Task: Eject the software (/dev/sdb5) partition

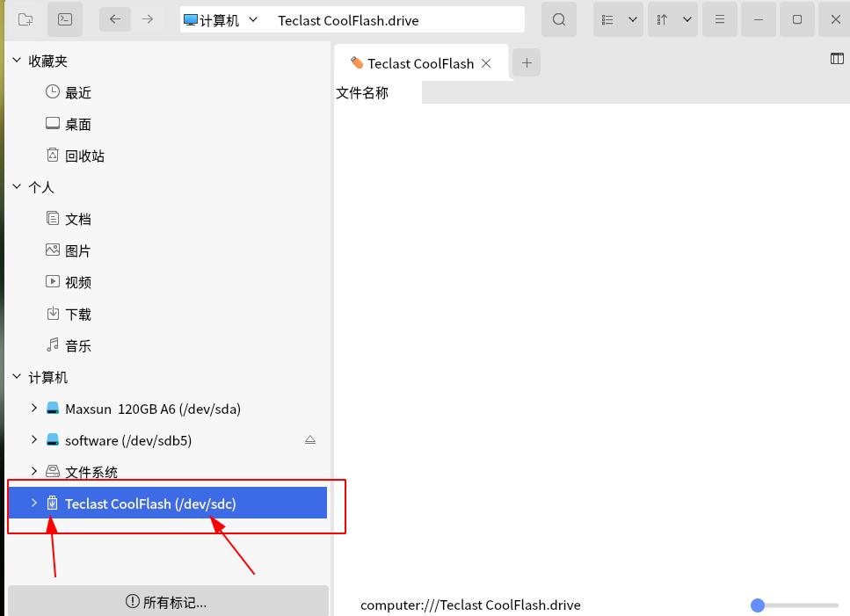Action: point(309,440)
